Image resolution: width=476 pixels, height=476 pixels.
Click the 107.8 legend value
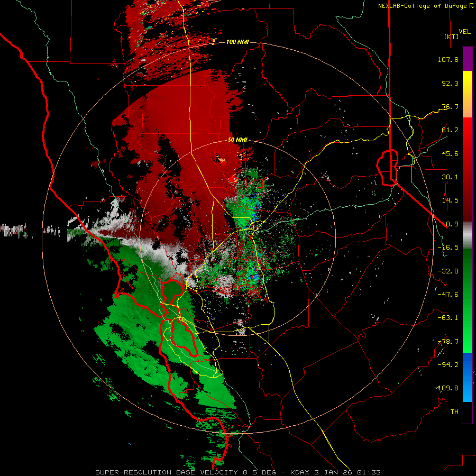448,59
